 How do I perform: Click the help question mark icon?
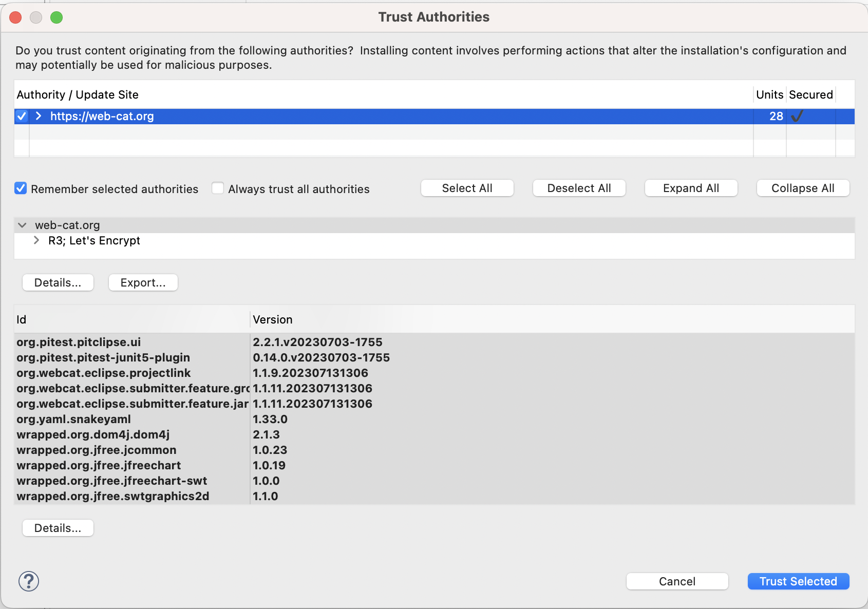(29, 581)
